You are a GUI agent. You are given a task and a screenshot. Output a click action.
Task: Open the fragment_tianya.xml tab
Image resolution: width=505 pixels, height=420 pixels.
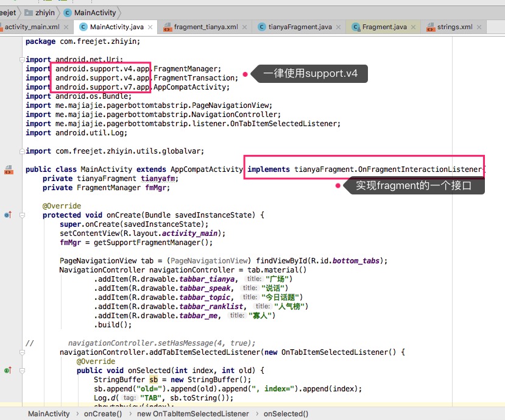pyautogui.click(x=206, y=27)
